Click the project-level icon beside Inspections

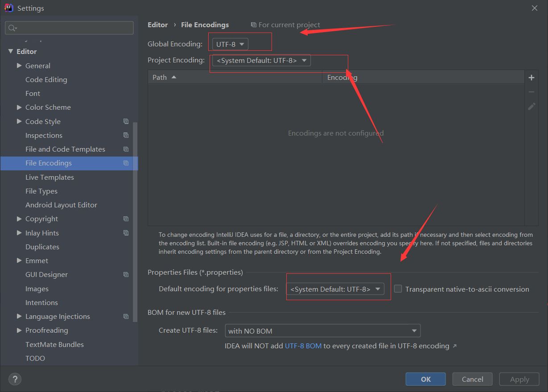coord(126,135)
